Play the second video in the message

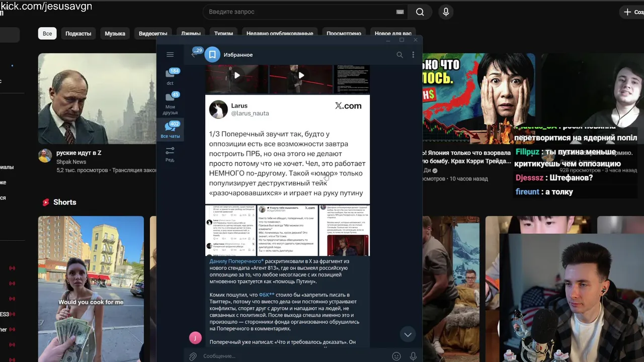tap(301, 75)
